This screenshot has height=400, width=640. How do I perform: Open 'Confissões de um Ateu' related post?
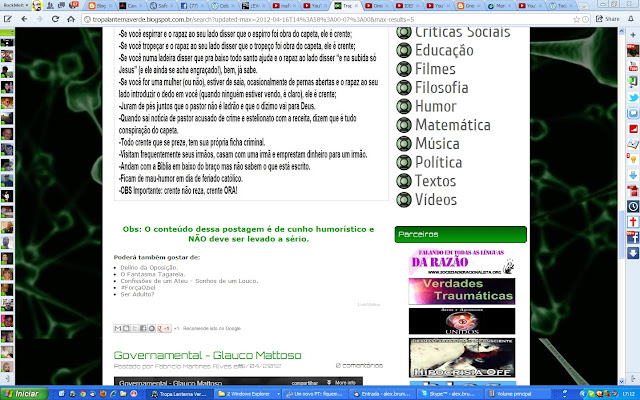point(189,281)
